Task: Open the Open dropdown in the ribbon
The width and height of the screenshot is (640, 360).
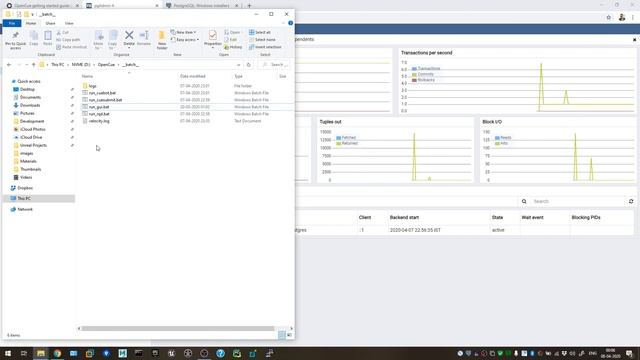Action: tap(232, 32)
